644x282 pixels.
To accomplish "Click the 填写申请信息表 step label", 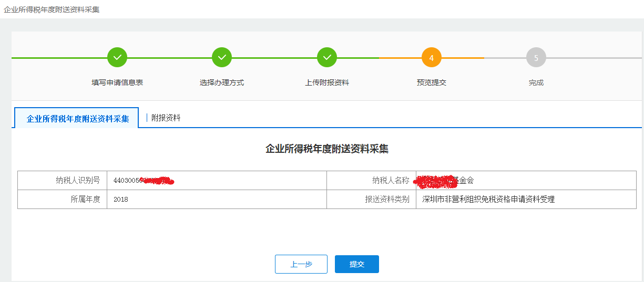I will [117, 82].
